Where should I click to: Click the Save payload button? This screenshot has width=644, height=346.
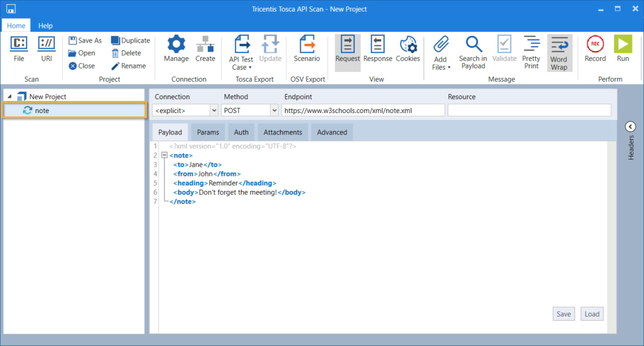point(563,314)
